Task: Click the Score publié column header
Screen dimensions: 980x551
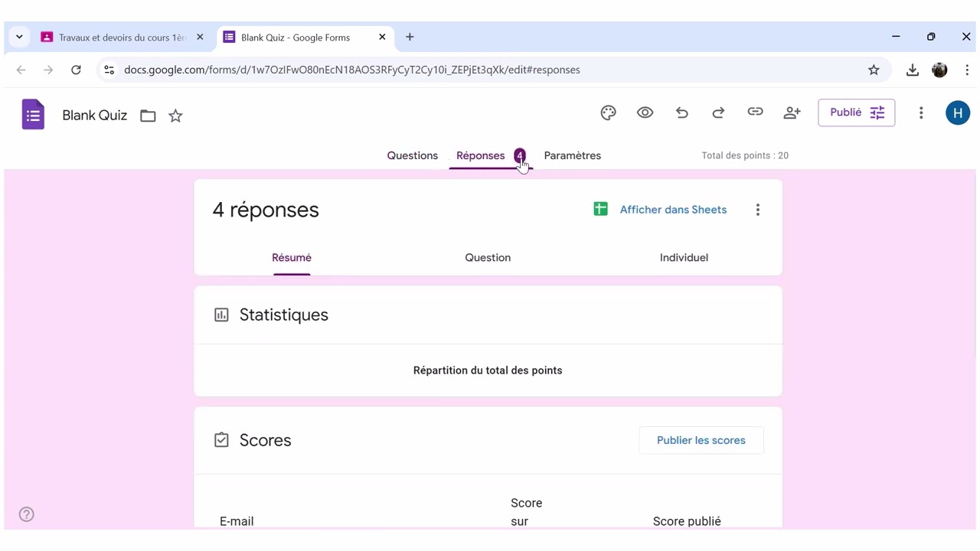Action: pyautogui.click(x=687, y=521)
